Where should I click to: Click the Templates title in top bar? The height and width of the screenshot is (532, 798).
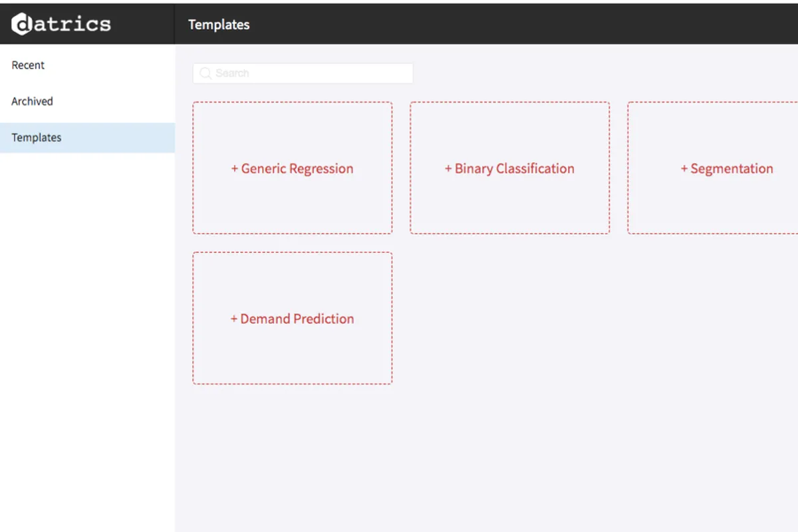click(x=219, y=25)
